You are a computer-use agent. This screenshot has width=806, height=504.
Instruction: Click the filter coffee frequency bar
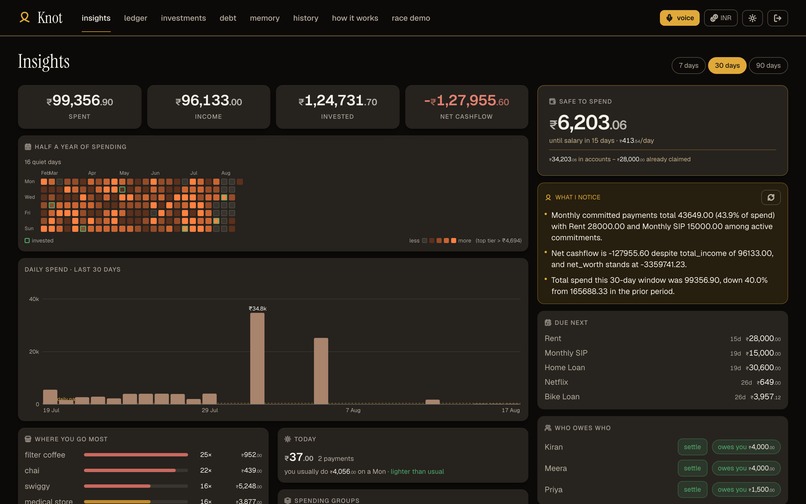tap(136, 455)
